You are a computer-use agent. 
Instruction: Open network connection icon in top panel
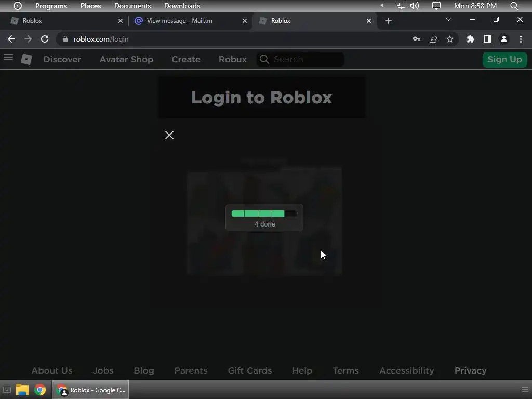point(401,6)
